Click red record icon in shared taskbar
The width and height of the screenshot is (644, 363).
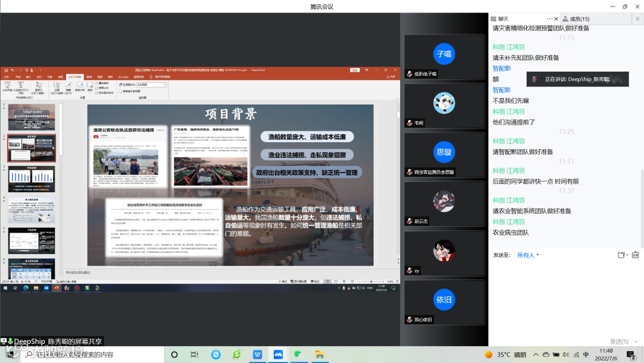[77, 288]
